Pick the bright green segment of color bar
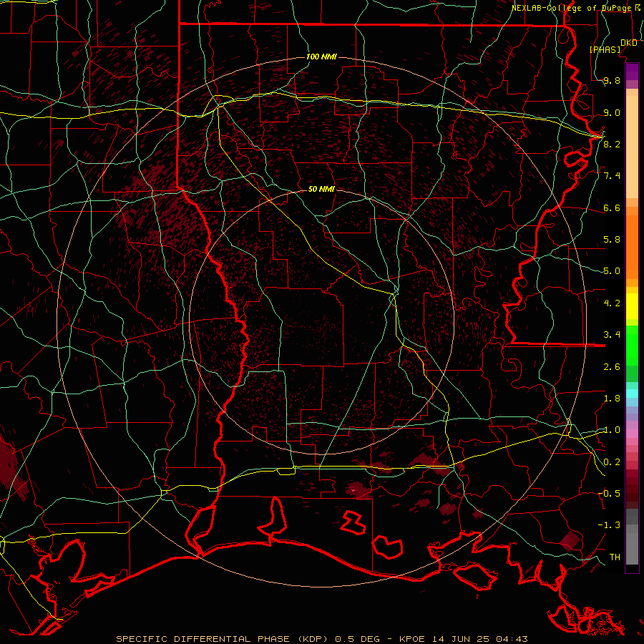 point(632,345)
